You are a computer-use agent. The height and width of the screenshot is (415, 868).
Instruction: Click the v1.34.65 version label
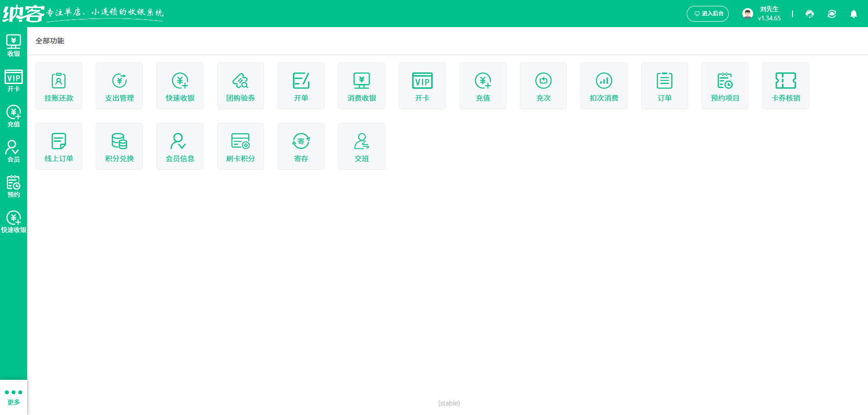point(769,19)
